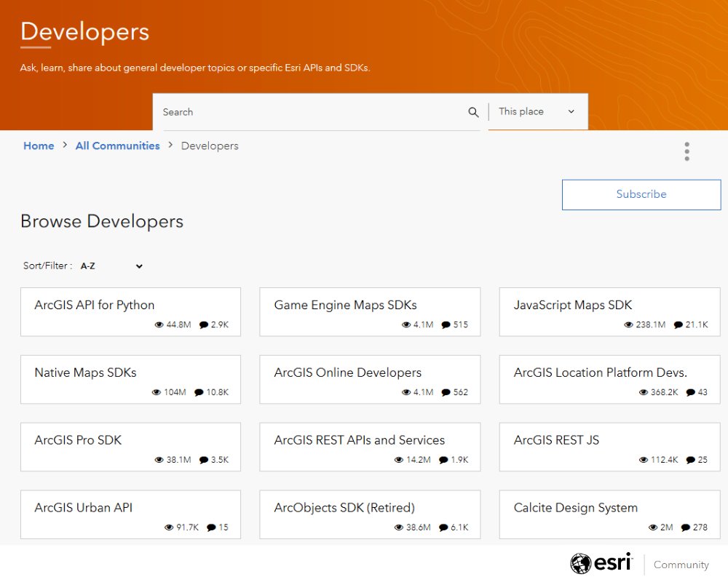Click comments bubble icon on ArcGIS Urban API
The width and height of the screenshot is (728, 582).
pyautogui.click(x=211, y=527)
